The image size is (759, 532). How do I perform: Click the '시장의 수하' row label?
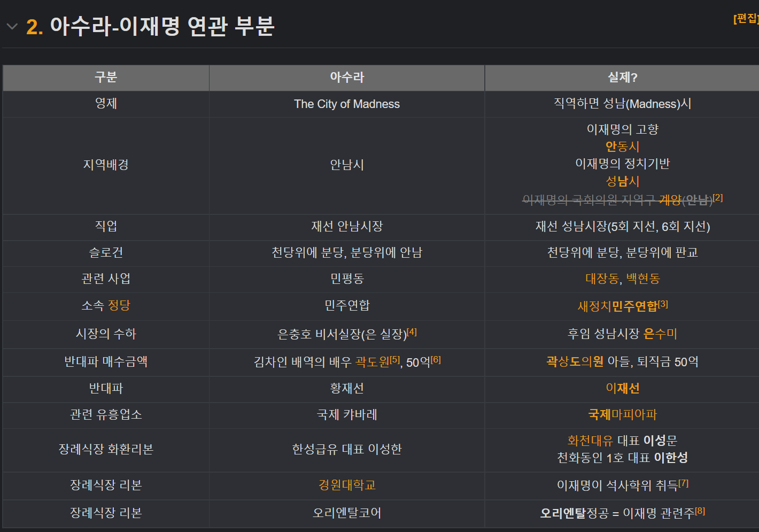click(x=106, y=334)
